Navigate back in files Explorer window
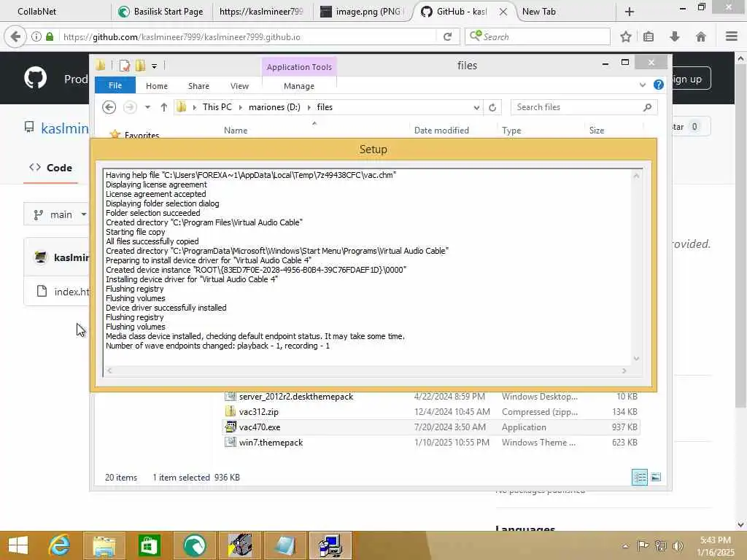This screenshot has width=747, height=560. (x=109, y=107)
